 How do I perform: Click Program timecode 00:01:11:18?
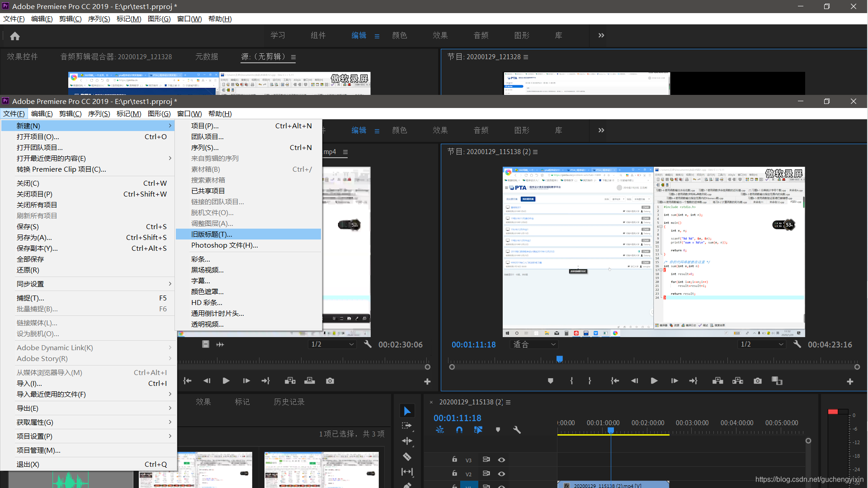click(473, 344)
